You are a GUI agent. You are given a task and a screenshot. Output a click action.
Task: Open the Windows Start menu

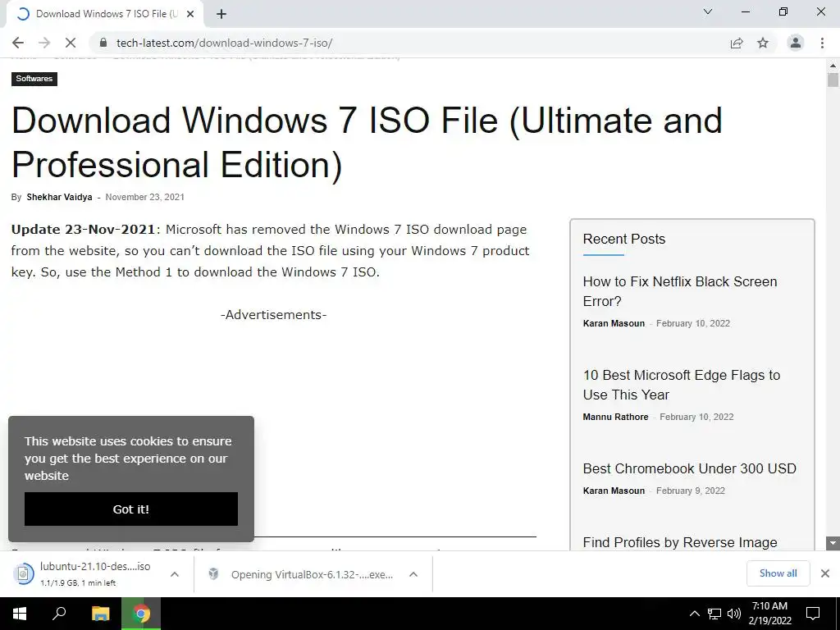(20, 614)
